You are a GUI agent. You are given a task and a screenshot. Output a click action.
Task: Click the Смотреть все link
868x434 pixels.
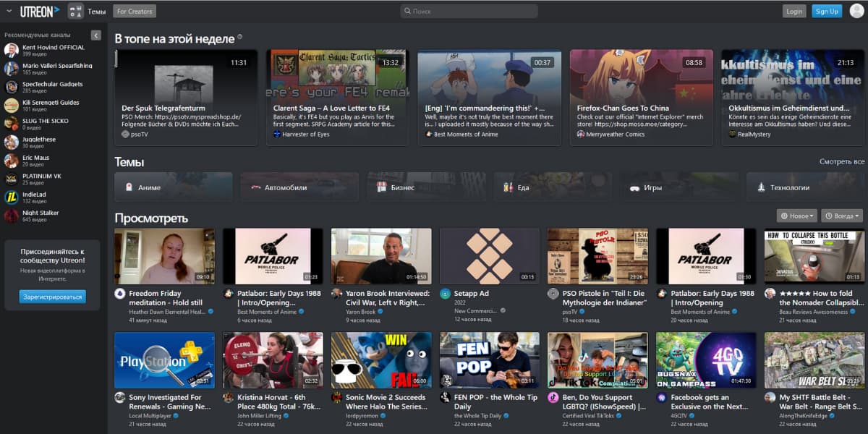click(842, 162)
